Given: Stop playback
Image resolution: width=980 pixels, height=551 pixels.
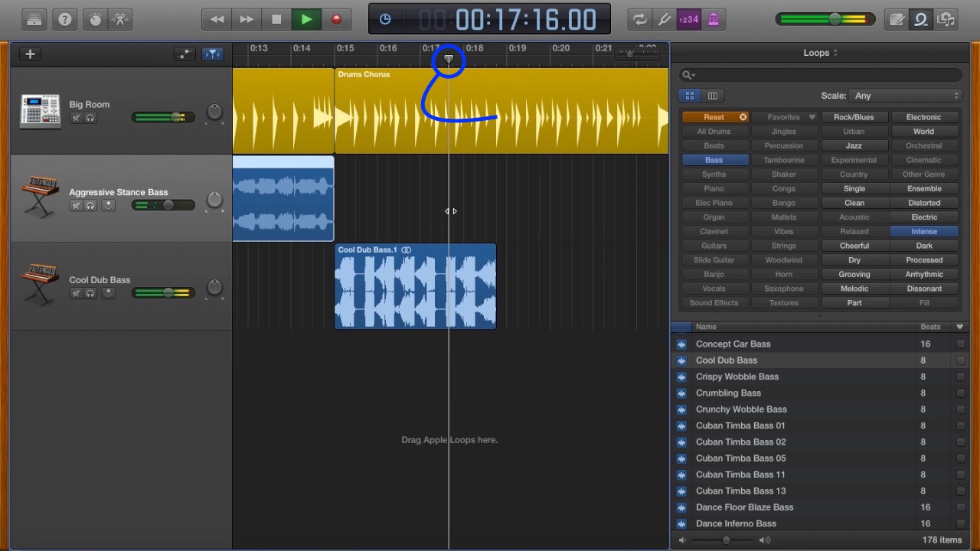Looking at the screenshot, I should 276,20.
